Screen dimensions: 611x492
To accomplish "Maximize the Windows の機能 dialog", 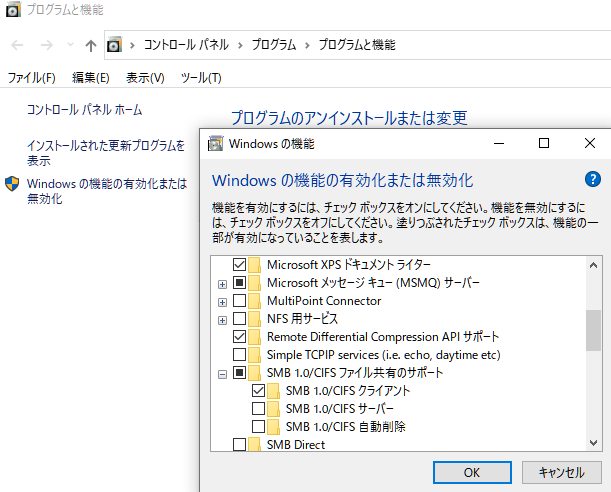I will [544, 143].
